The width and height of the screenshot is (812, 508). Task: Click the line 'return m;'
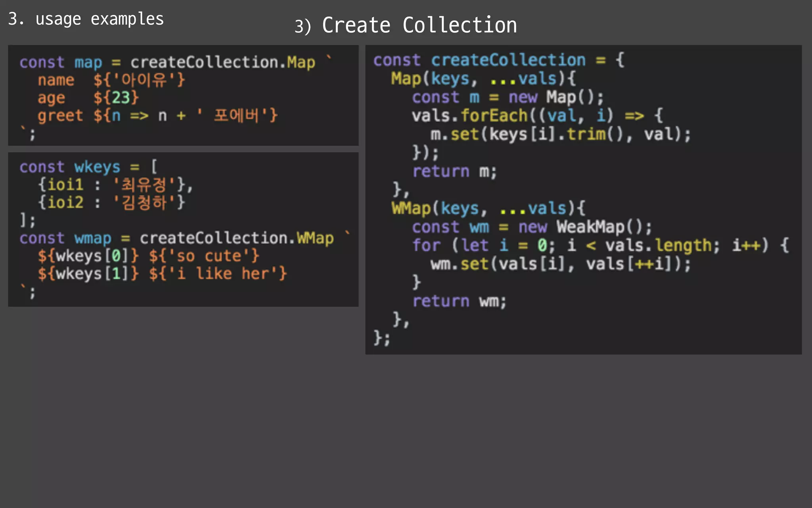[454, 171]
